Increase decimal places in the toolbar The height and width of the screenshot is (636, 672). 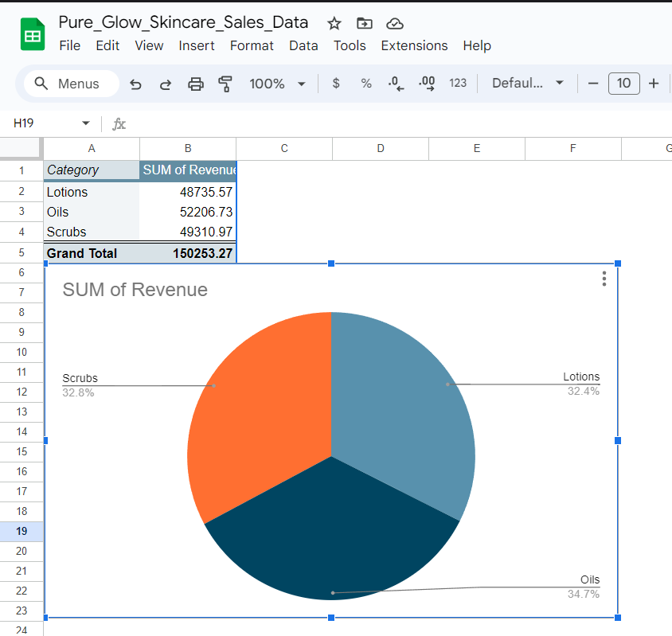[427, 84]
